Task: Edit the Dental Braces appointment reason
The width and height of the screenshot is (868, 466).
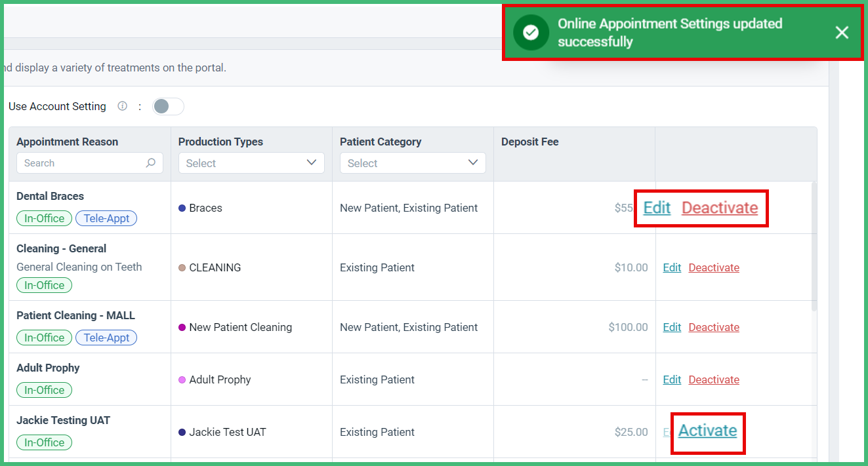Action: pyautogui.click(x=656, y=207)
